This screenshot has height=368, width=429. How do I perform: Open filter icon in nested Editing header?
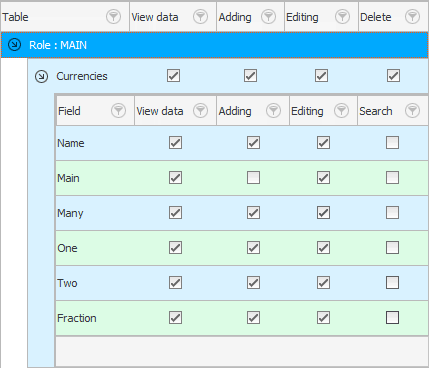341,110
